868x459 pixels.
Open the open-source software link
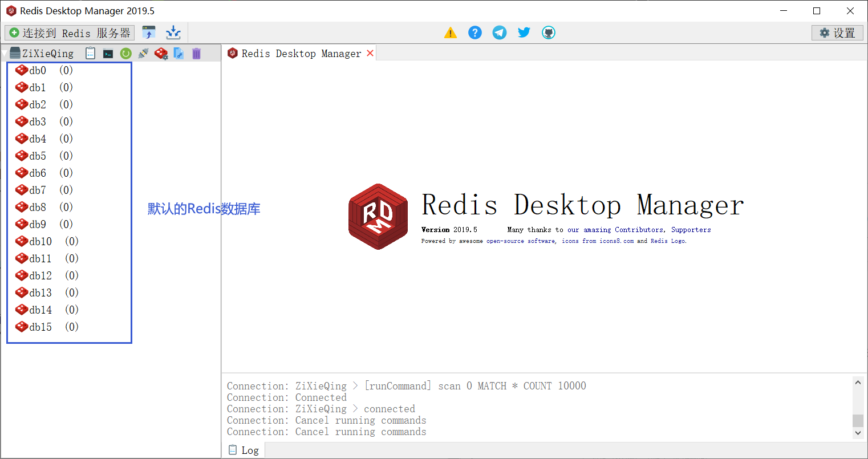coord(521,241)
